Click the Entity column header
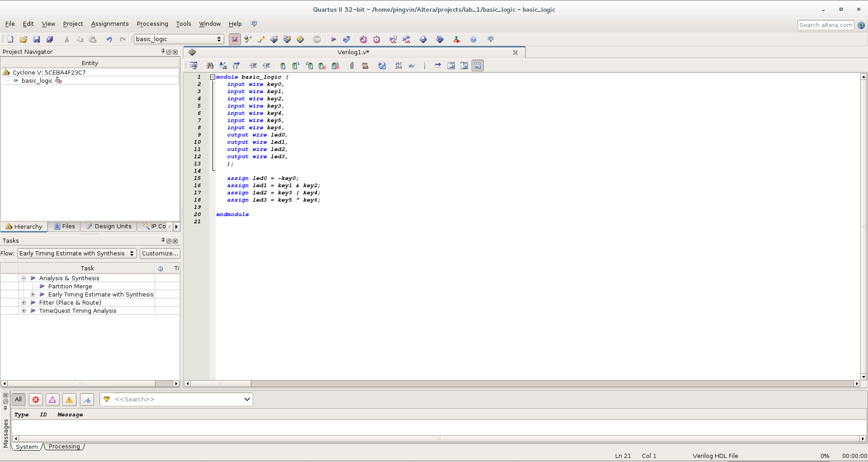Screen dimensions: 868x462 point(90,63)
